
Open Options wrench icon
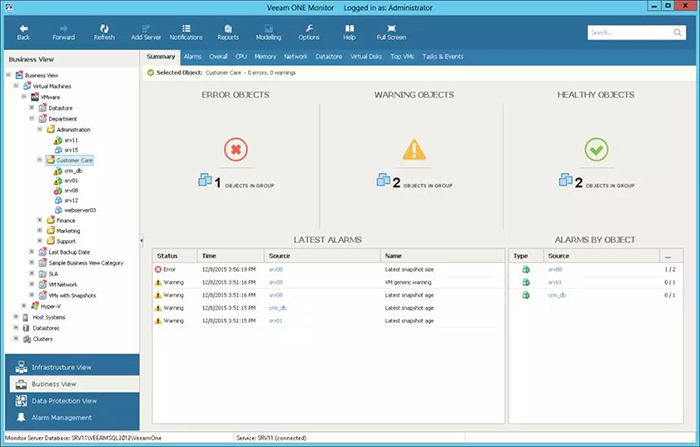pyautogui.click(x=309, y=31)
